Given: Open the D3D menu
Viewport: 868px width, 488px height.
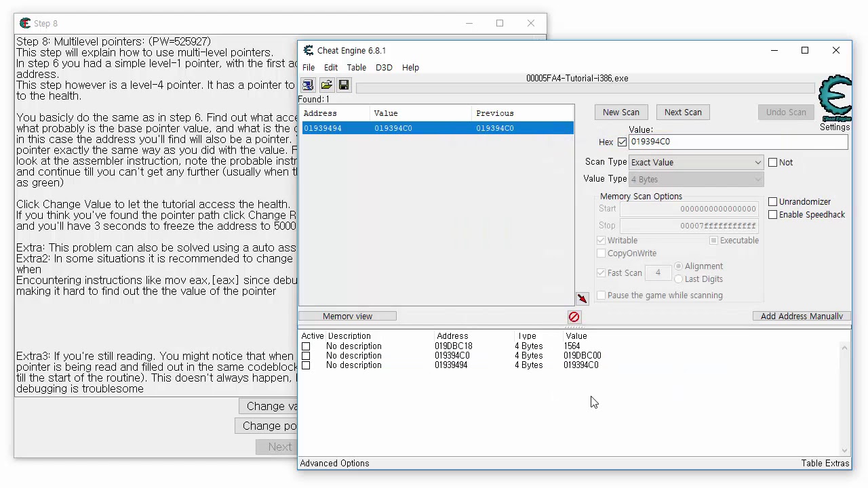Looking at the screenshot, I should pyautogui.click(x=384, y=67).
